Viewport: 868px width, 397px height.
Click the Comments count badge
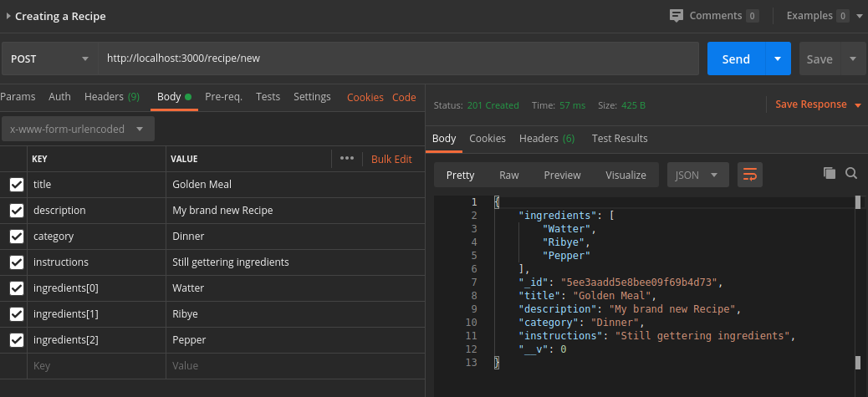753,16
